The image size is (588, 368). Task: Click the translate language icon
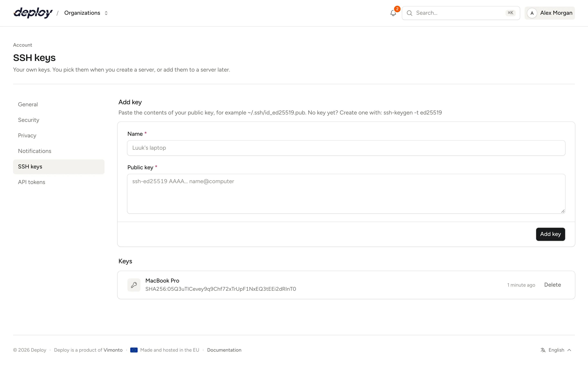pos(543,350)
